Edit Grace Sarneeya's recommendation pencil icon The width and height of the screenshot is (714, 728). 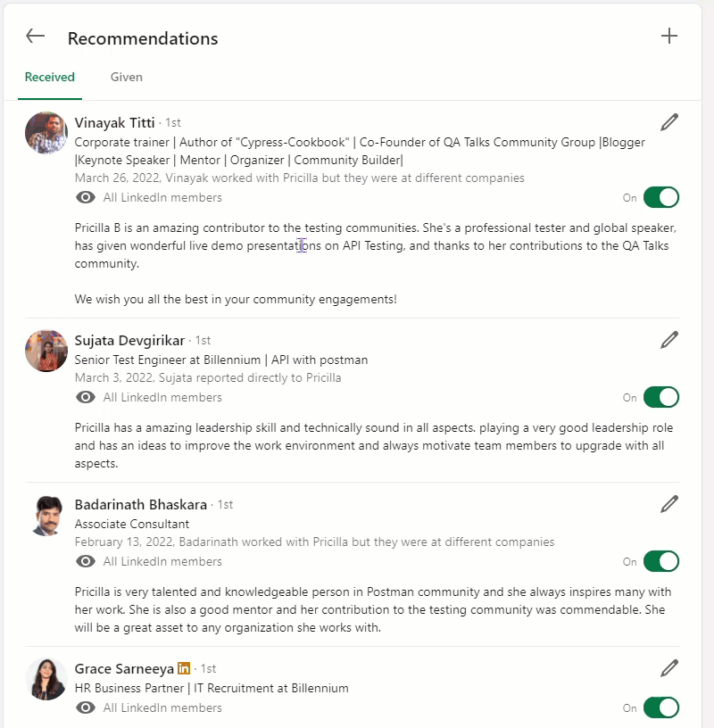click(669, 668)
